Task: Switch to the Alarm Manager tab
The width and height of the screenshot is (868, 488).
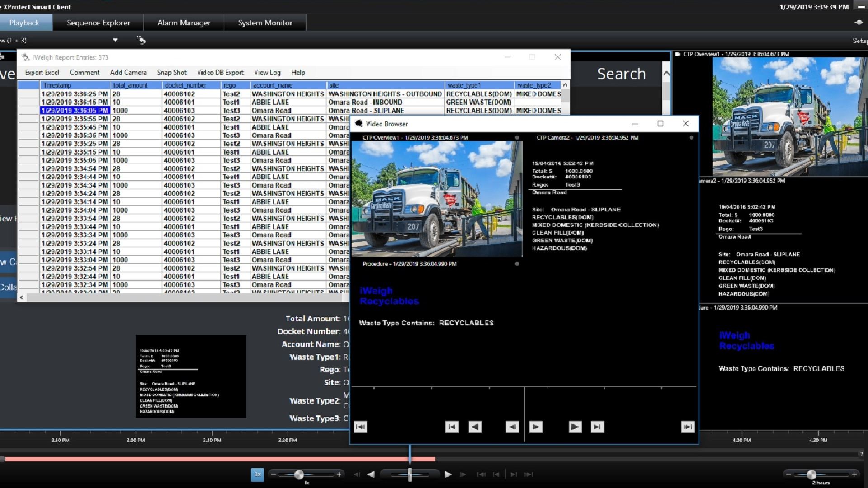Action: [184, 23]
